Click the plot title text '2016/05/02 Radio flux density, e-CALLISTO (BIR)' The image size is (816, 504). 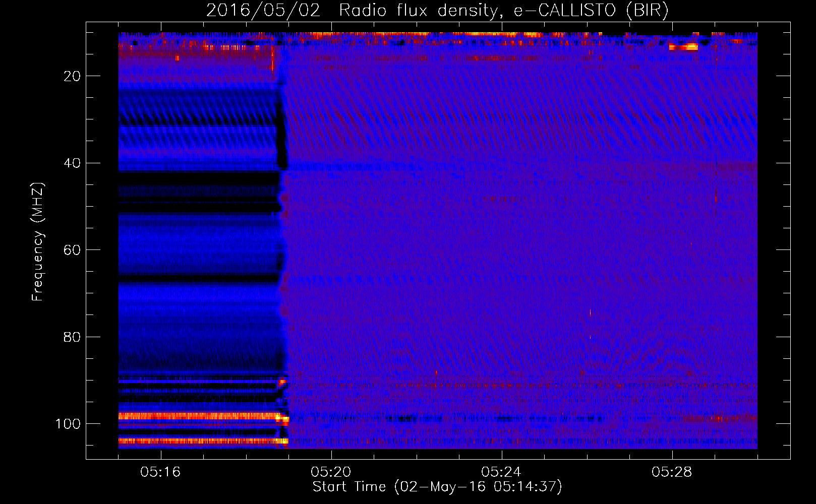437,11
